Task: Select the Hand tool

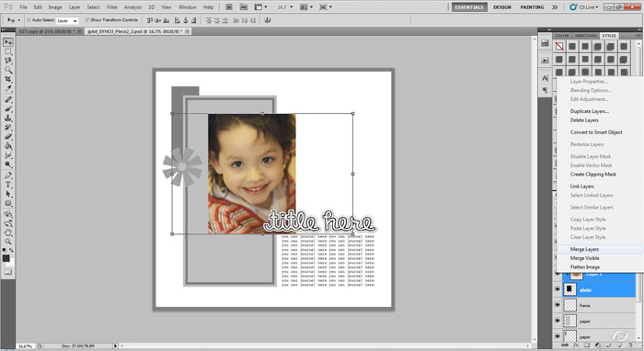Action: click(x=7, y=232)
